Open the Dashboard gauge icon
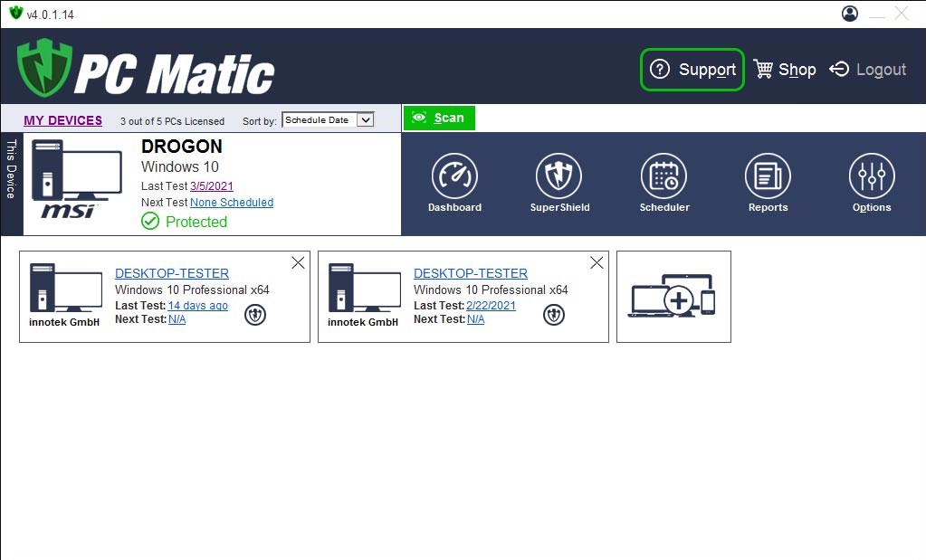Viewport: 926px width, 560px height. [x=454, y=176]
